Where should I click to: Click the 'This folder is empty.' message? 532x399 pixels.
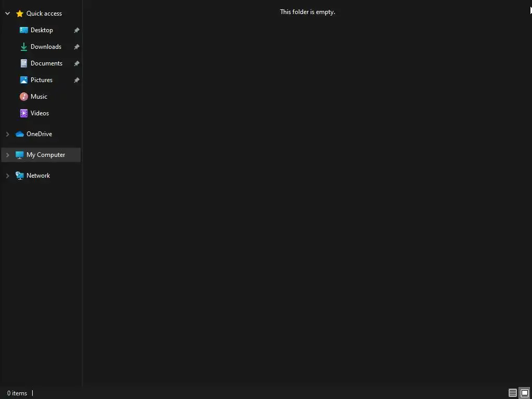click(x=308, y=12)
